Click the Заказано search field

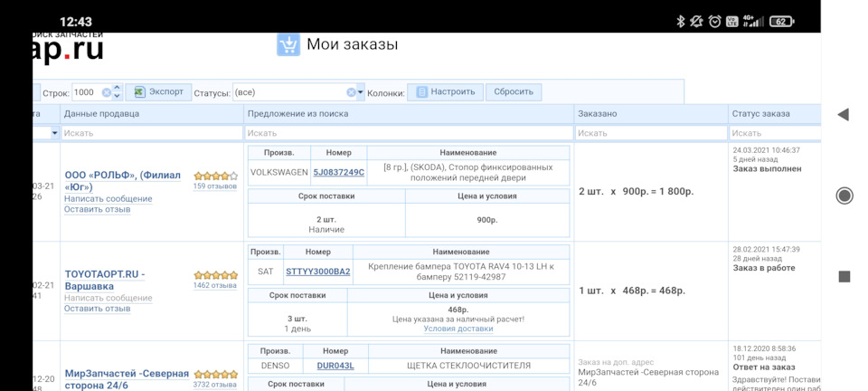(651, 133)
